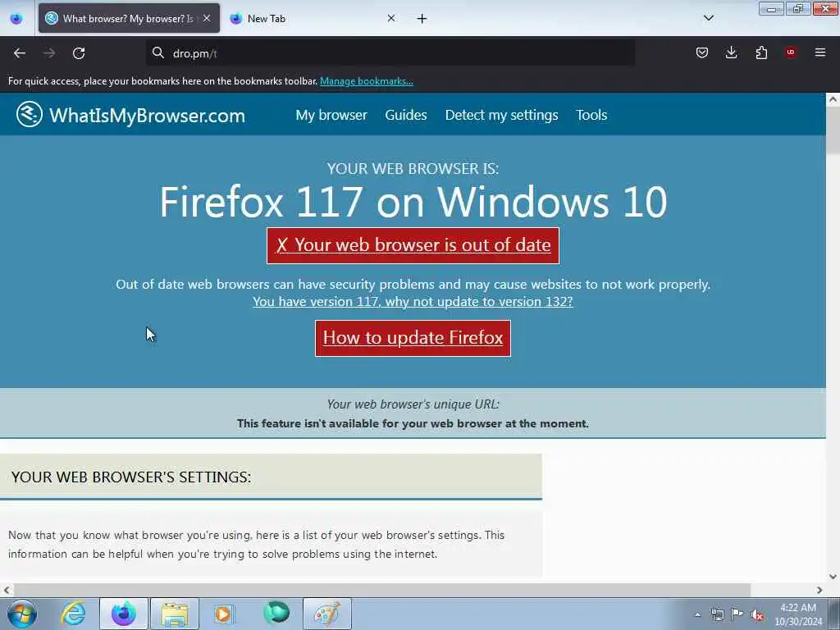This screenshot has height=630, width=840.
Task: Click the Firefox 117 on Windows 10 heading
Action: (413, 202)
